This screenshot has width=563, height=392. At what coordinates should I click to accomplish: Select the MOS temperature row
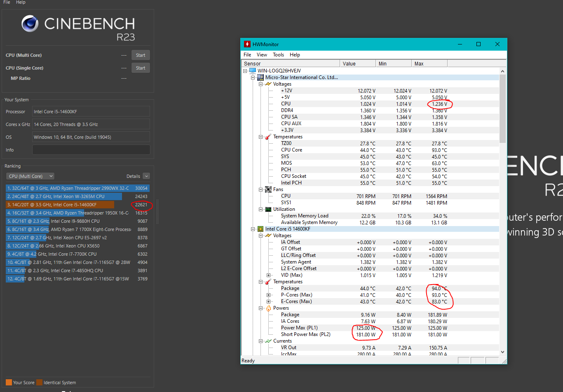370,163
